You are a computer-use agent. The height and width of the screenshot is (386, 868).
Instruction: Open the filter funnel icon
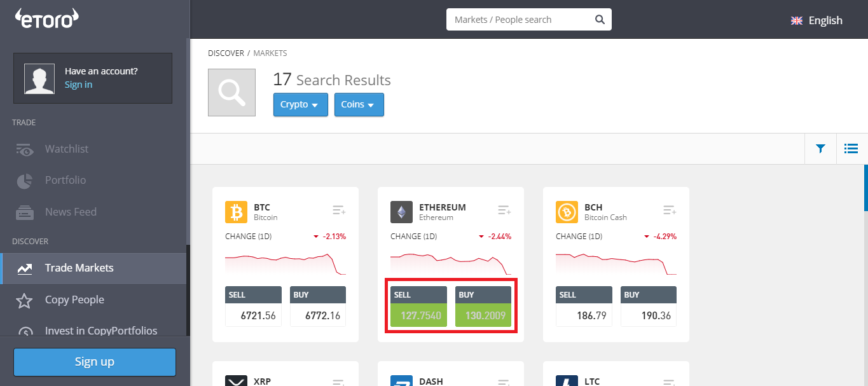point(820,149)
